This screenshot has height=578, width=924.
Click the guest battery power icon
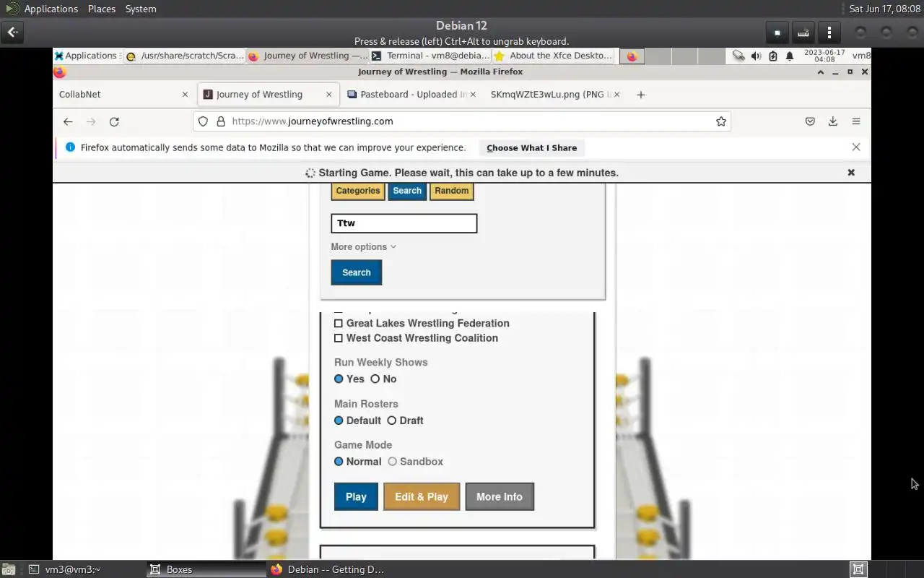[x=773, y=56]
